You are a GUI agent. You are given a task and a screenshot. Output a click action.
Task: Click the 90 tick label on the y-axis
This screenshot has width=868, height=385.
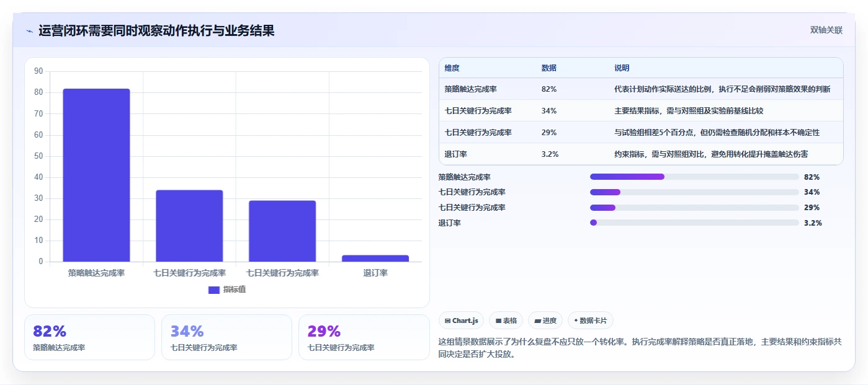[38, 71]
